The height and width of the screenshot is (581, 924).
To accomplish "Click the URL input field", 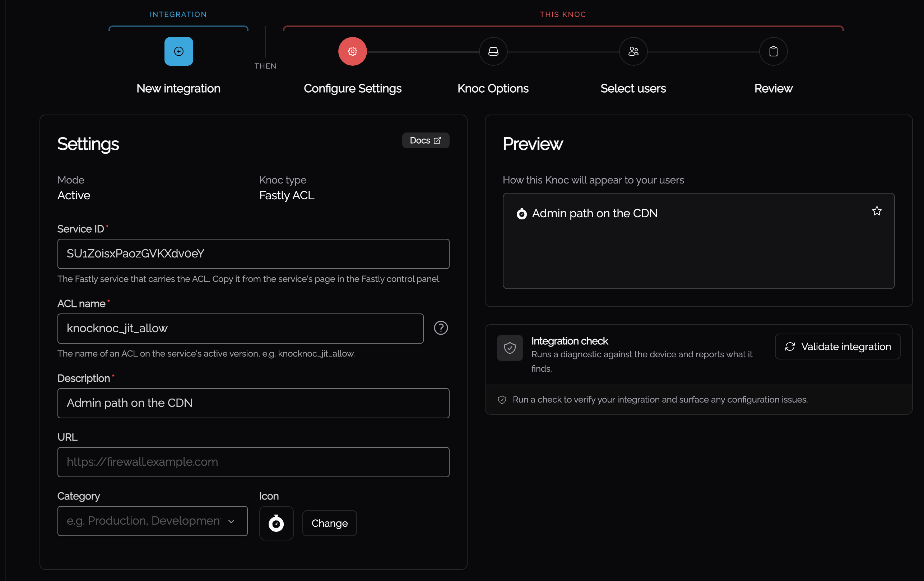I will (x=253, y=462).
